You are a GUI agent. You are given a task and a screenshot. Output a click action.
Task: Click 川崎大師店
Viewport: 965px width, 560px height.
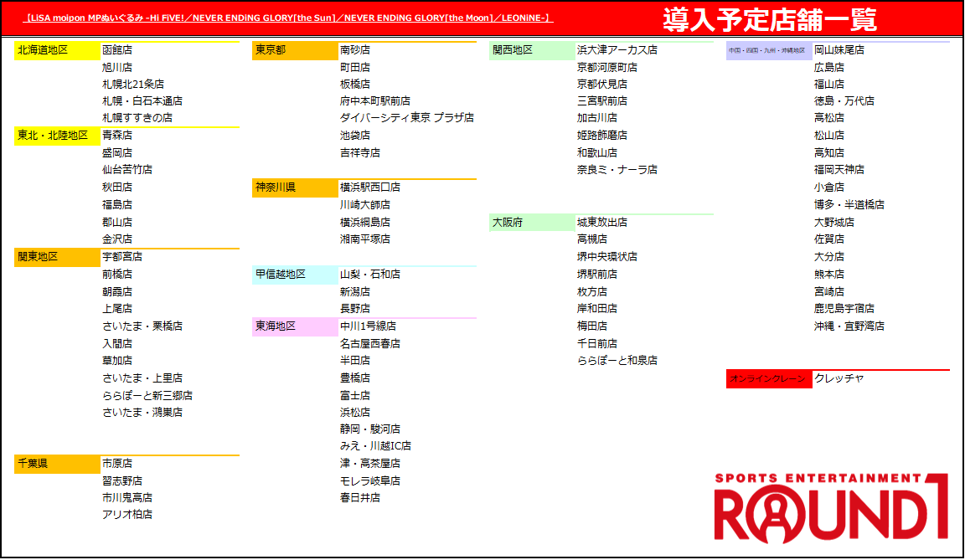point(365,205)
